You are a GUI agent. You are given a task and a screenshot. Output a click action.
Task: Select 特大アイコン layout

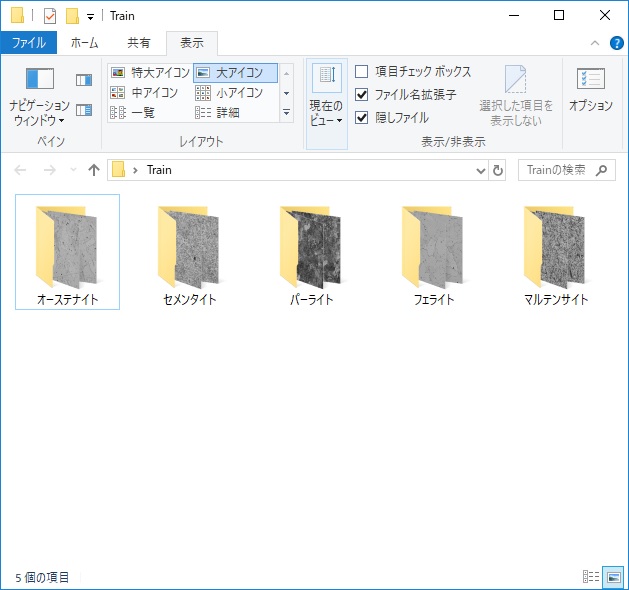click(150, 73)
